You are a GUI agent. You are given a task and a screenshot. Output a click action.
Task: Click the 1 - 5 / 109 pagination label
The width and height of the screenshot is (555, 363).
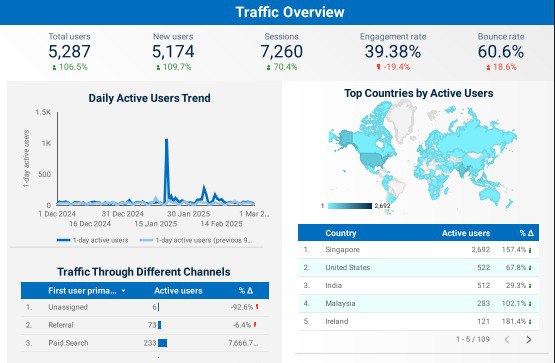coord(473,340)
